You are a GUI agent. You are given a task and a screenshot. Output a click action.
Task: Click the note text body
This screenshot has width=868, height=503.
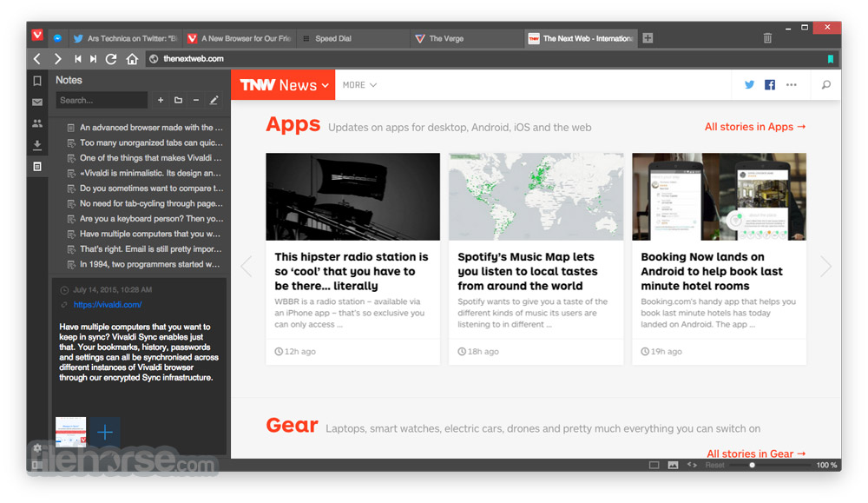click(x=138, y=353)
